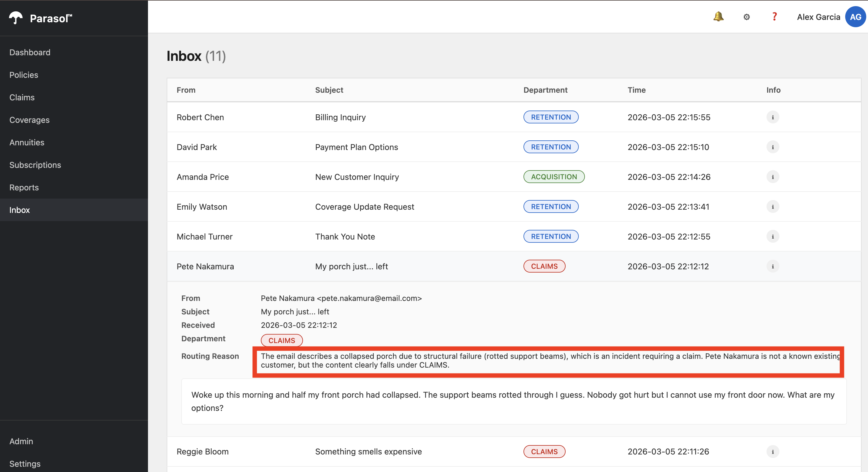Viewport: 868px width, 472px height.
Task: Navigate to the Reports section
Action: [x=24, y=187]
